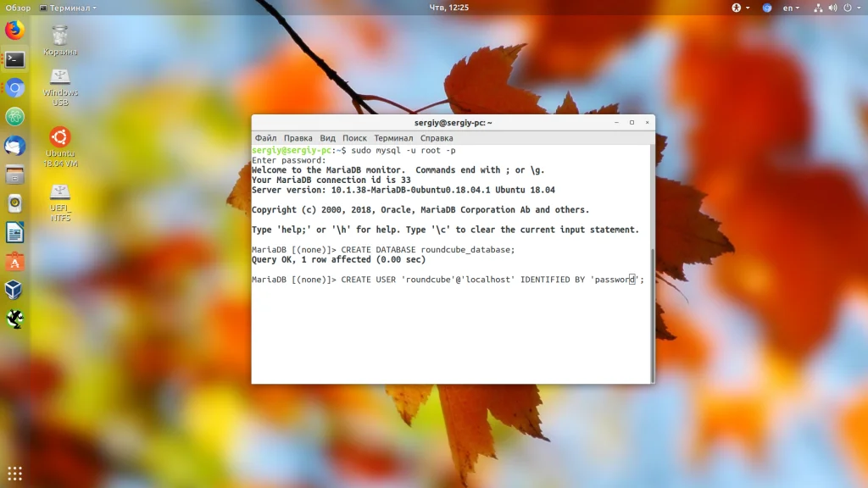Image resolution: width=868 pixels, height=488 pixels.
Task: Open the en keyboard layout dropdown
Action: pos(791,8)
